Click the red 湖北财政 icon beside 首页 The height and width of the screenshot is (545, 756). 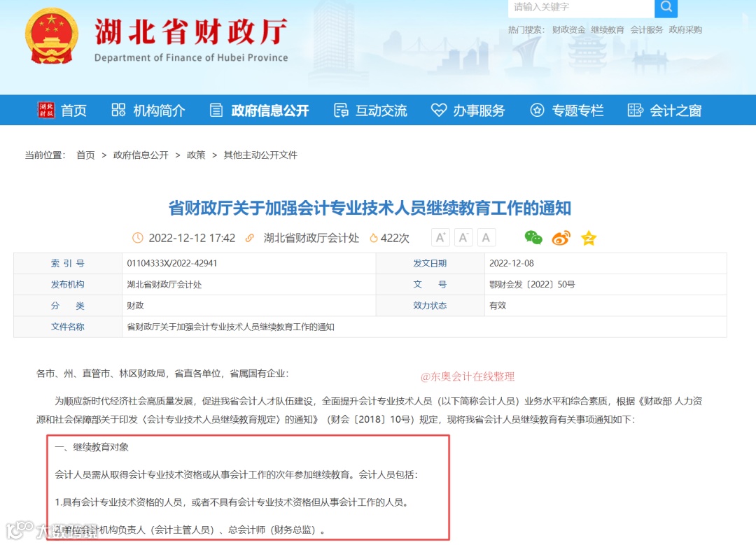(46, 110)
